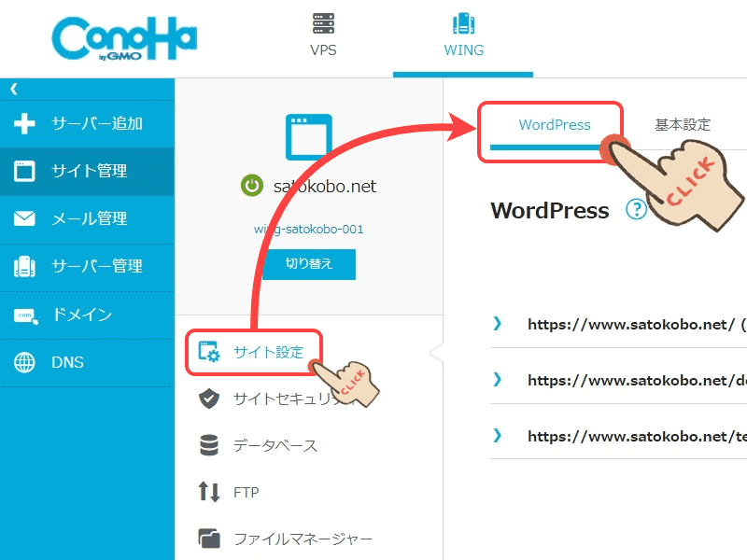The height and width of the screenshot is (560, 747).
Task: Click the database cylinder icon
Action: pyautogui.click(x=208, y=445)
